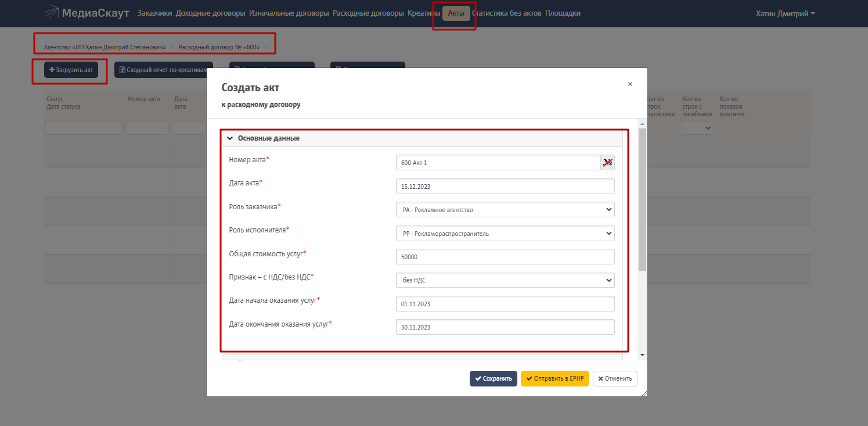
Task: Click the Номер акта column filter input
Action: click(x=147, y=128)
